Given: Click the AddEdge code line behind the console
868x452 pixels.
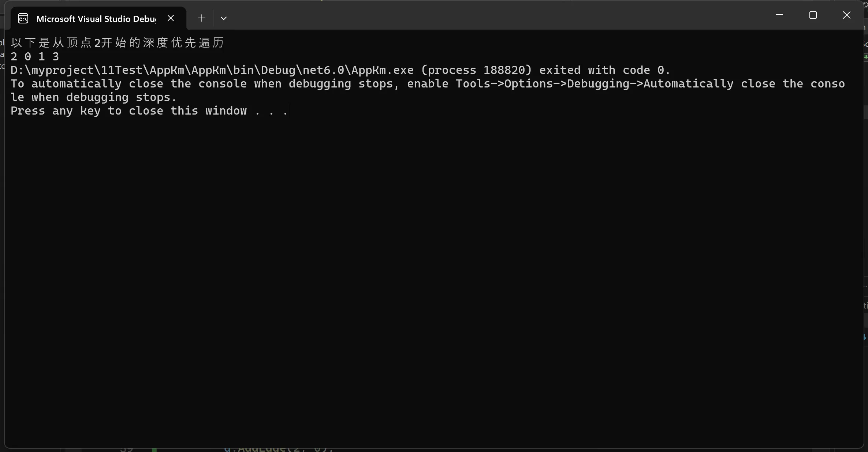Looking at the screenshot, I should pyautogui.click(x=278, y=449).
